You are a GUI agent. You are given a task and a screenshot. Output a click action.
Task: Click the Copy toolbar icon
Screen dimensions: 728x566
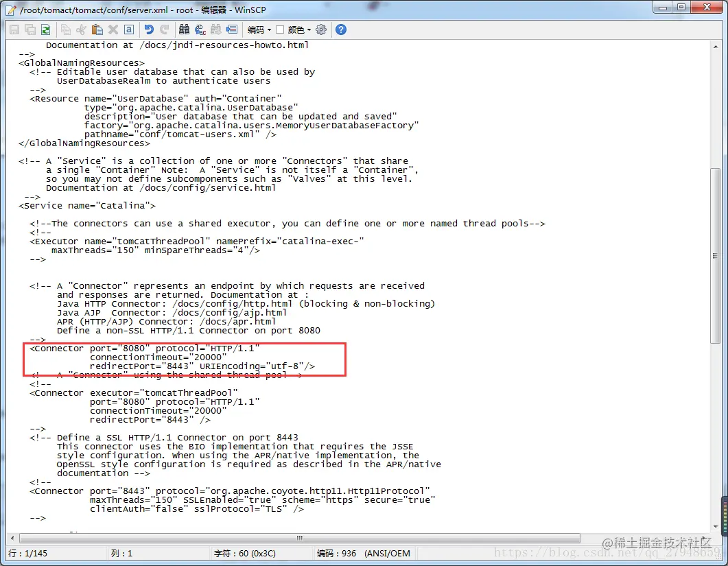[x=65, y=30]
